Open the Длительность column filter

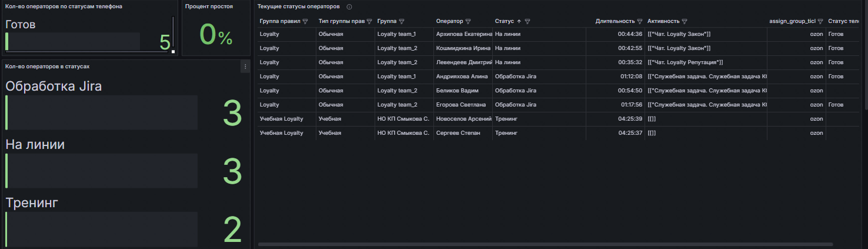640,21
